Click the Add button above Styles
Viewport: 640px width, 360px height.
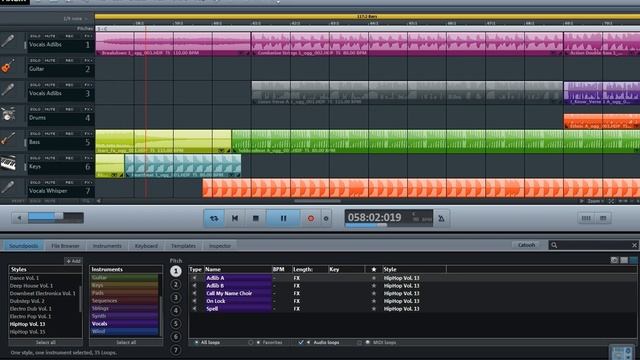pyautogui.click(x=73, y=261)
